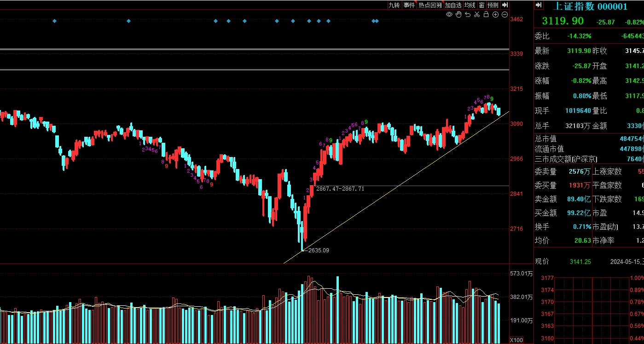Click the 2867.47-2867.71 gap label
Viewport: 644px width, 344px height.
(340, 189)
